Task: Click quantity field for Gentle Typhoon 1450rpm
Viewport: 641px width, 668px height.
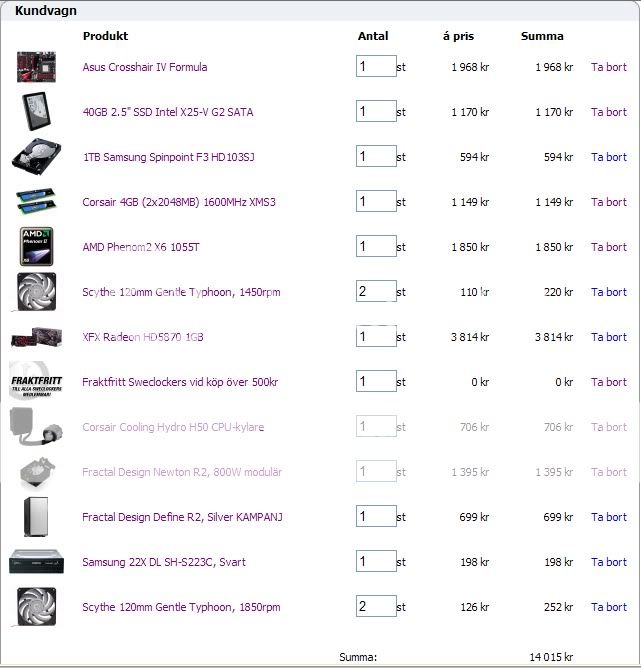Action: click(x=376, y=292)
